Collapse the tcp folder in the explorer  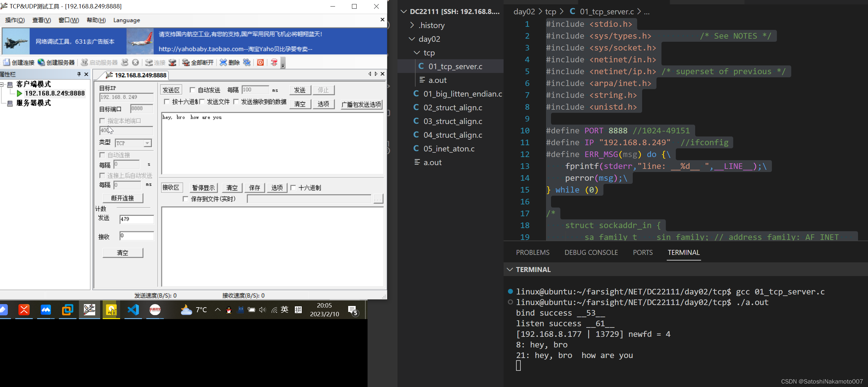click(x=417, y=52)
